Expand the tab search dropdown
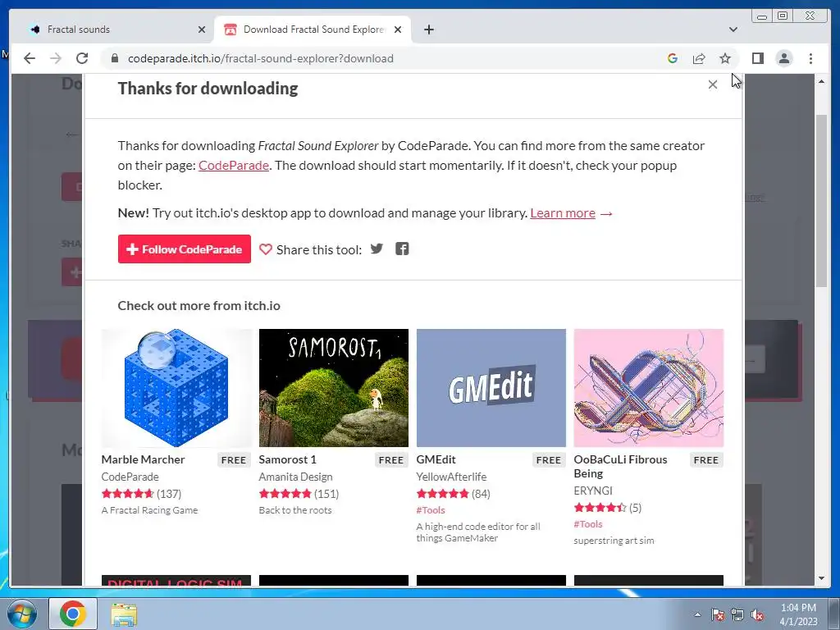 (733, 30)
